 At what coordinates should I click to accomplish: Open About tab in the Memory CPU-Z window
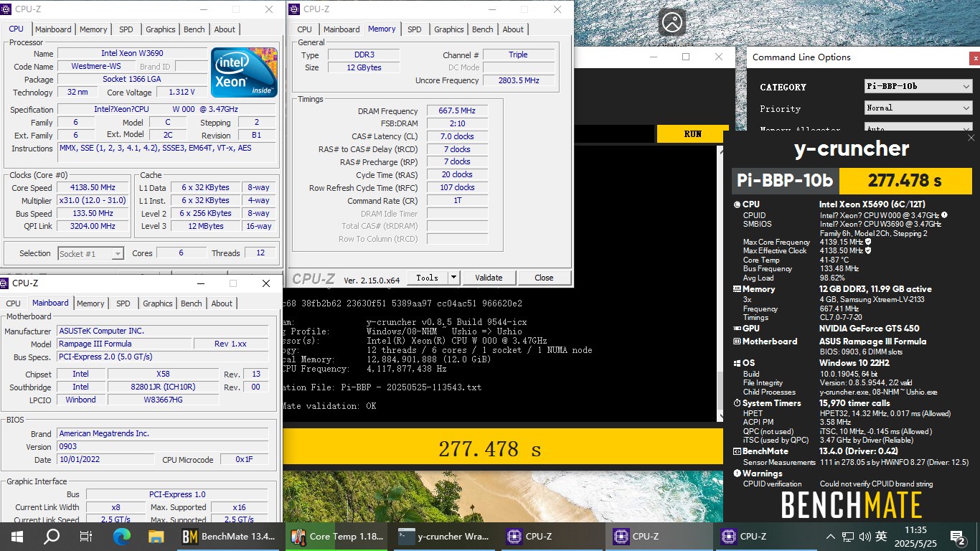(x=513, y=29)
